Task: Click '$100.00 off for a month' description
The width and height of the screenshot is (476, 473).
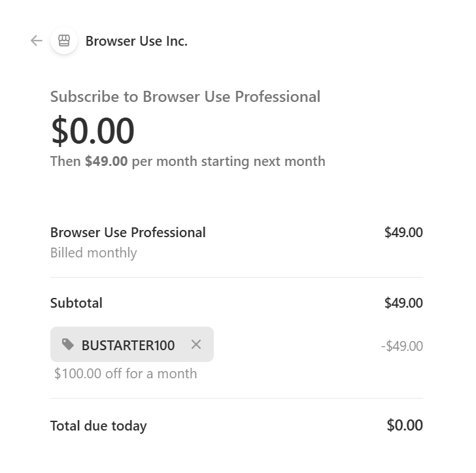Action: 126,374
